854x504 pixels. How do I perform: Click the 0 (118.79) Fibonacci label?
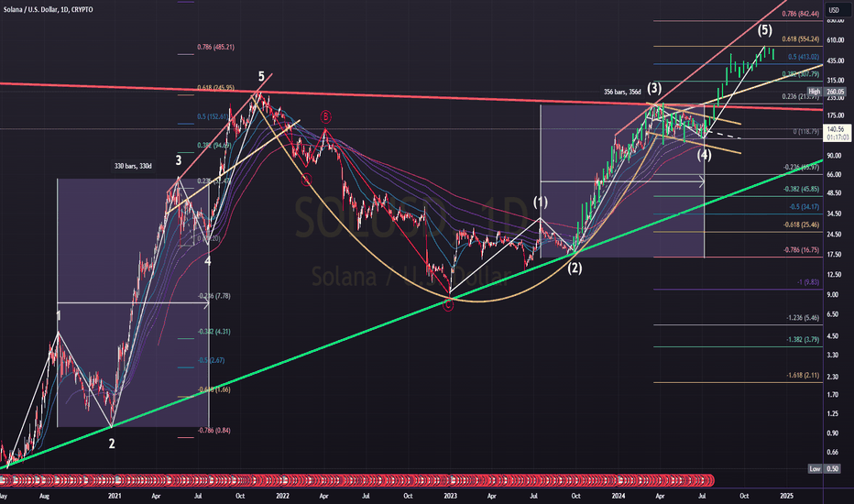(x=806, y=131)
